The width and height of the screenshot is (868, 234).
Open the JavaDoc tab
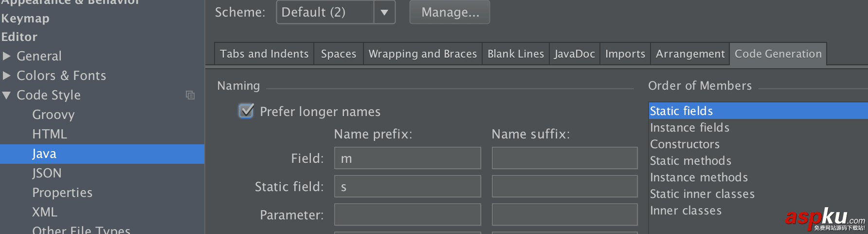(574, 54)
